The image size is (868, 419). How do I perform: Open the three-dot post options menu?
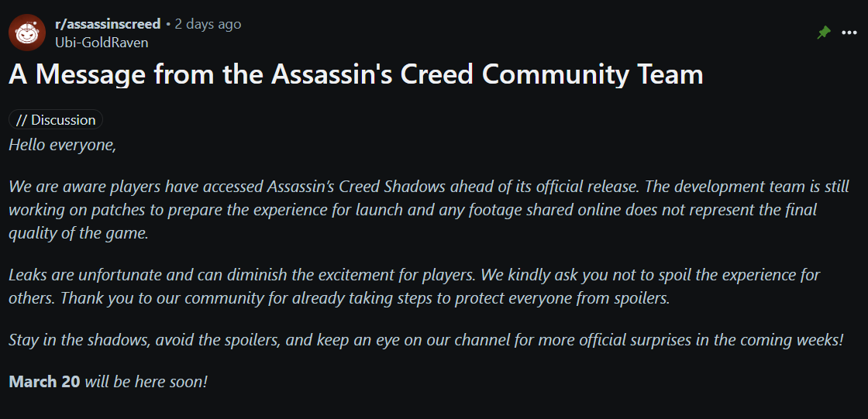pyautogui.click(x=849, y=33)
